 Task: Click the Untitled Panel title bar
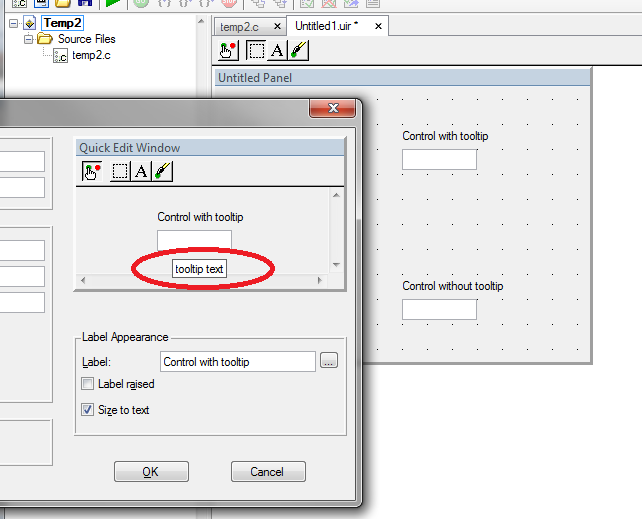point(403,77)
